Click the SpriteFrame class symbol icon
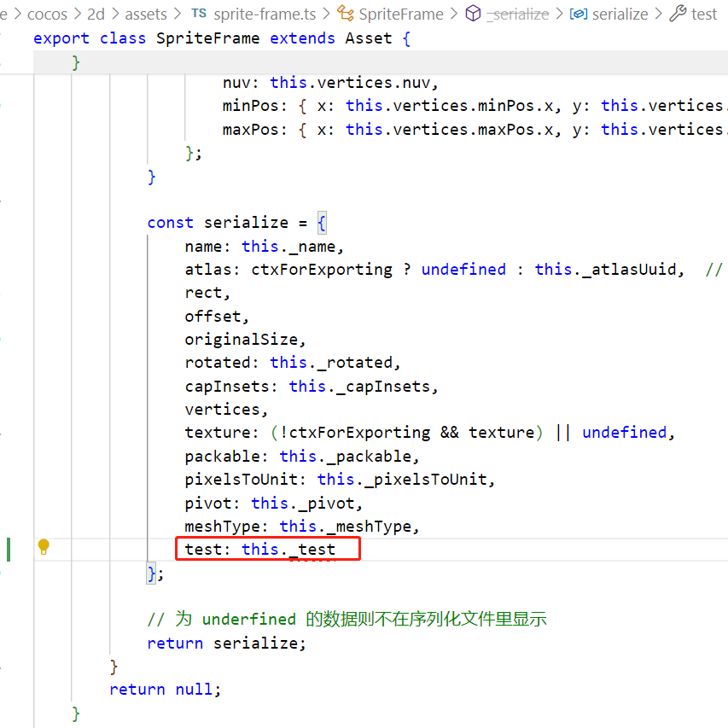728x728 pixels. (x=346, y=14)
